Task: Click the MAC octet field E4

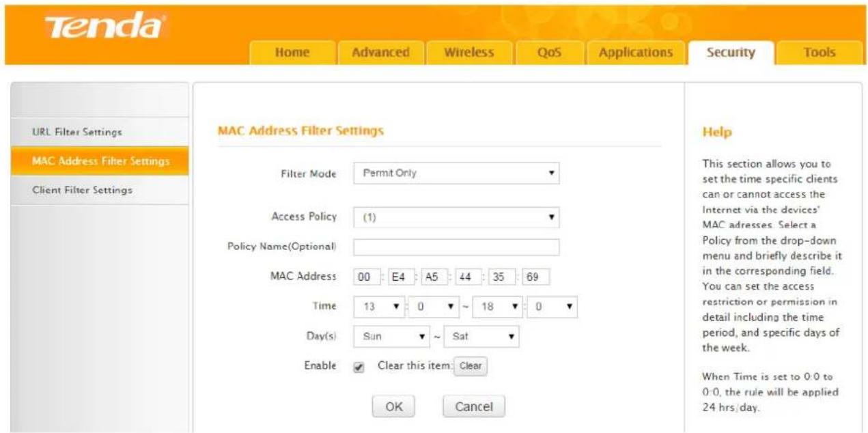Action: [x=400, y=277]
